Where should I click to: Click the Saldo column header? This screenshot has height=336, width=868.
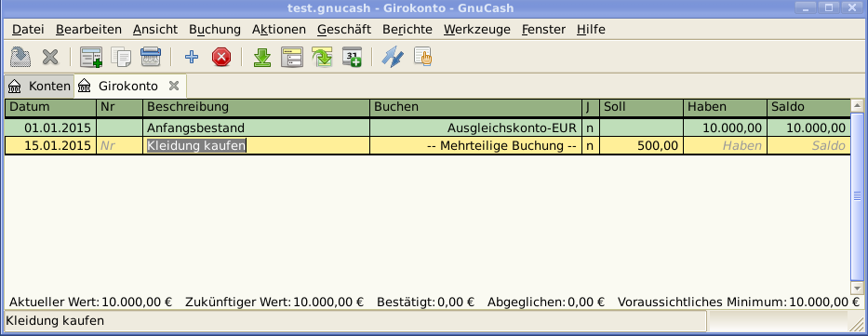pos(808,107)
